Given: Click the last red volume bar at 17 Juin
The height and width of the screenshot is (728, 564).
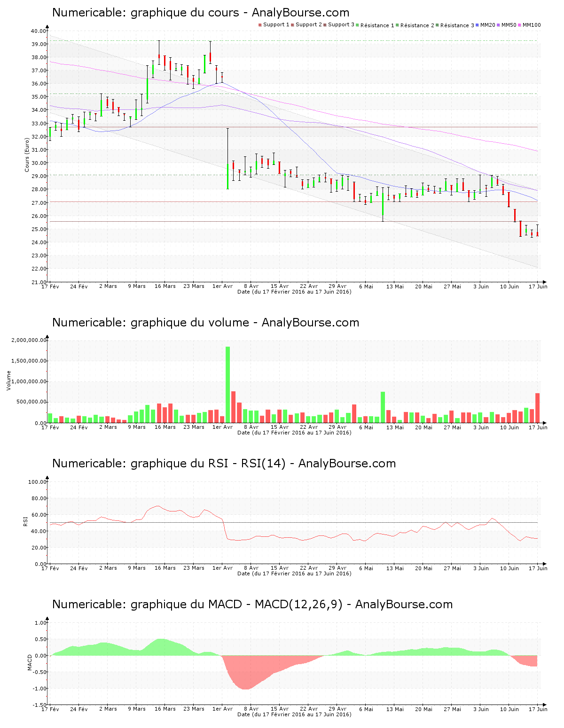Looking at the screenshot, I should pos(538,408).
